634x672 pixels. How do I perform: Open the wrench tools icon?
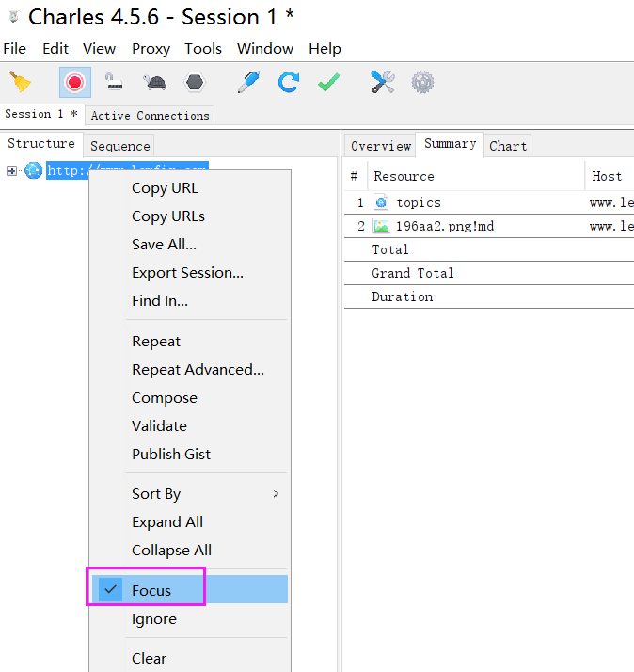[x=383, y=82]
